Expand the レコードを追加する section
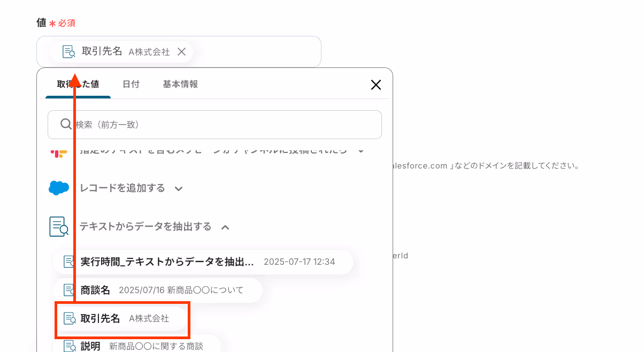644x352 pixels. [x=179, y=189]
